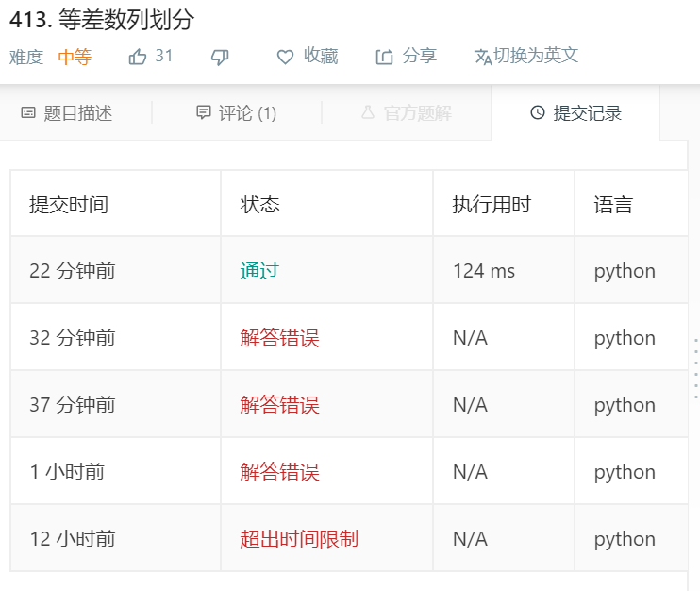Click the thumbs-down dislike icon
The height and width of the screenshot is (591, 700).
pos(220,58)
